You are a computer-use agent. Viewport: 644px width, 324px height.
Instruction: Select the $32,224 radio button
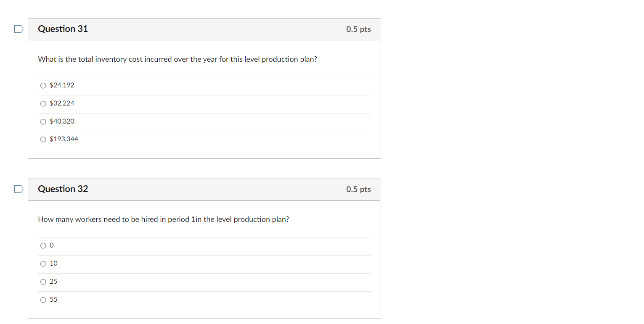pyautogui.click(x=43, y=103)
